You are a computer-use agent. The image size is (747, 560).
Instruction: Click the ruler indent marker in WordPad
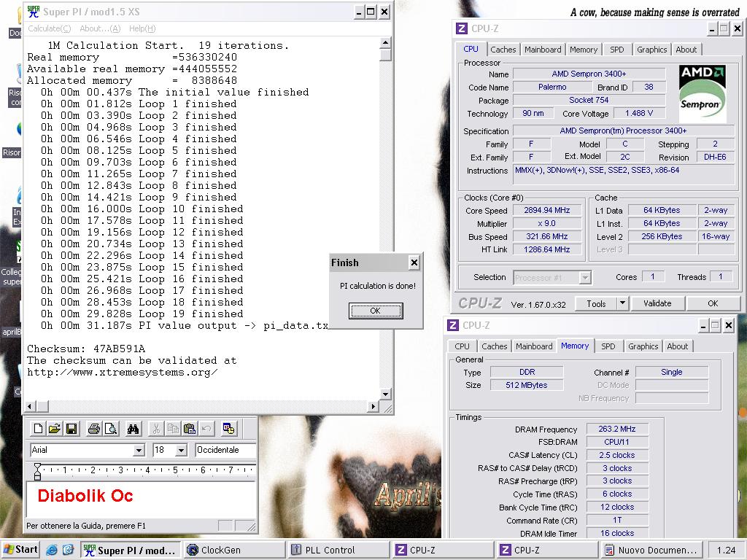pyautogui.click(x=37, y=471)
